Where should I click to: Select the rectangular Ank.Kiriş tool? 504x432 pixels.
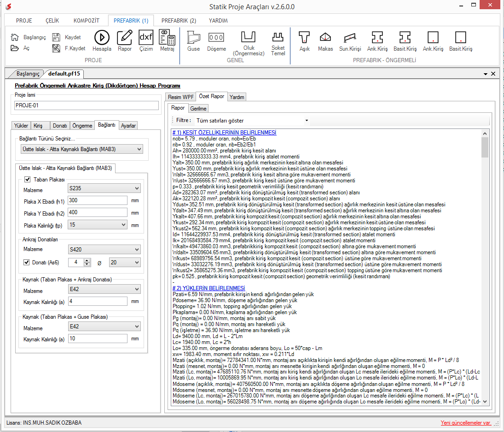coord(433,41)
